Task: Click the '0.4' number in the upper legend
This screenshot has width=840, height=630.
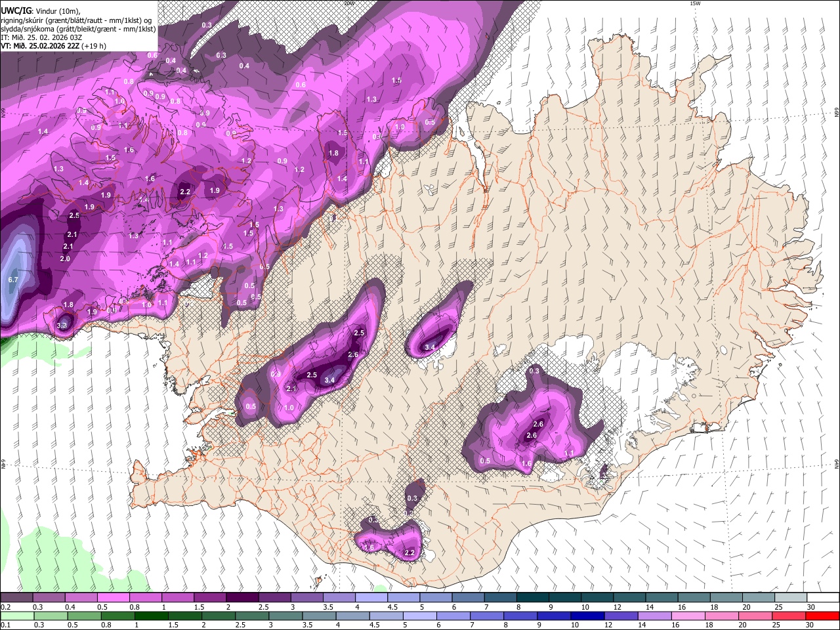Action: (x=70, y=607)
